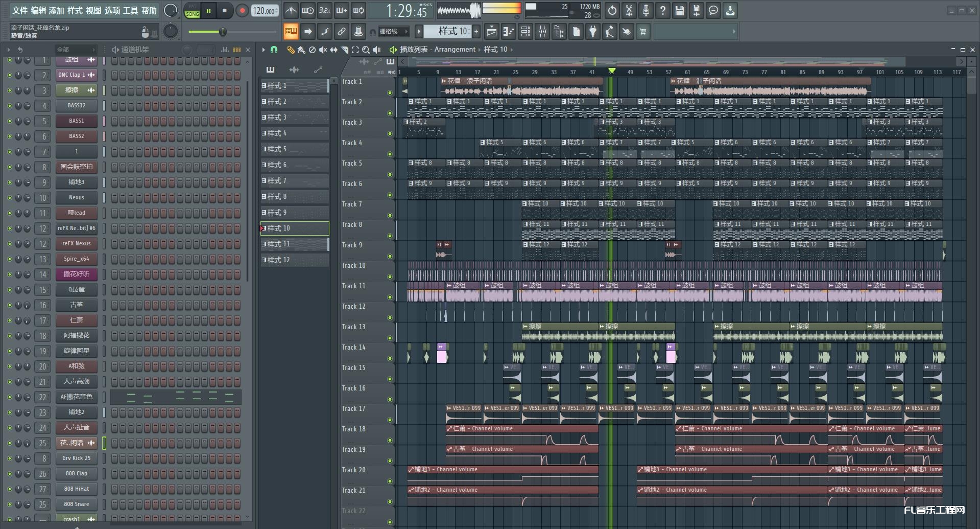
Task: Open the 选项 menu
Action: click(x=112, y=10)
